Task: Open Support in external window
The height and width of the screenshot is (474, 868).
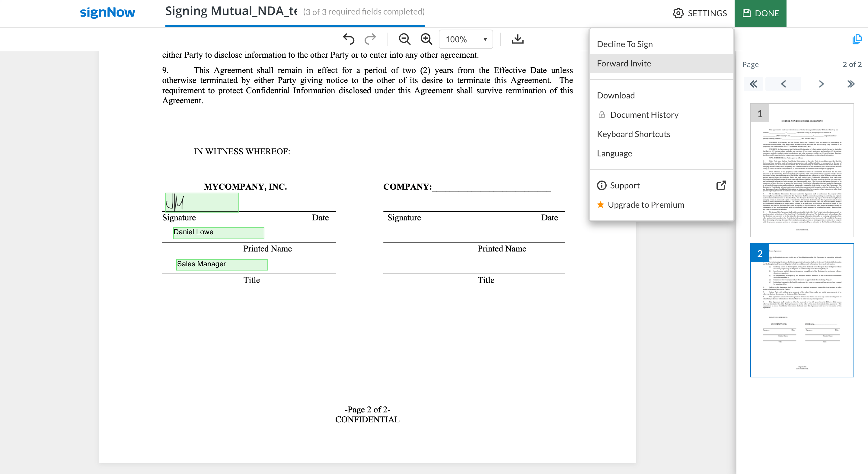Action: point(721,185)
